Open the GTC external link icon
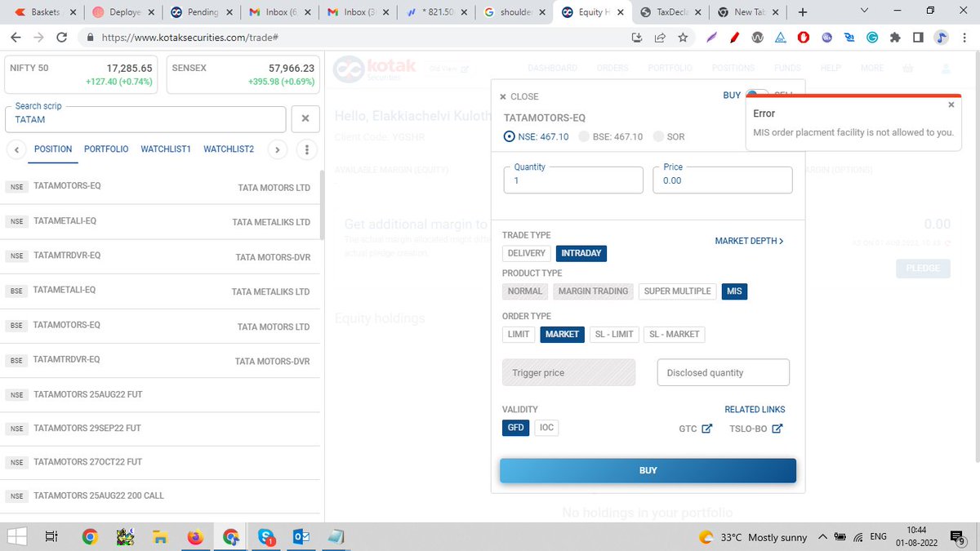 [x=706, y=429]
